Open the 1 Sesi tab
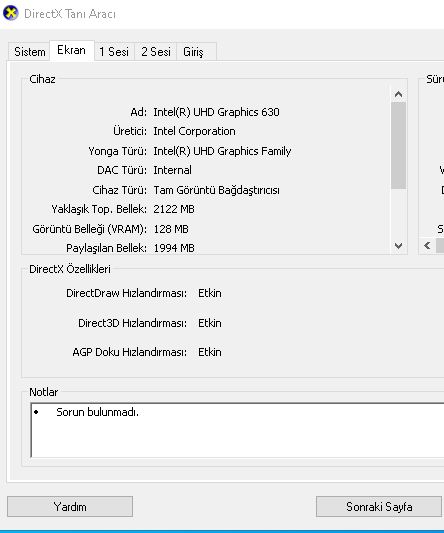This screenshot has height=533, width=444. point(114,52)
